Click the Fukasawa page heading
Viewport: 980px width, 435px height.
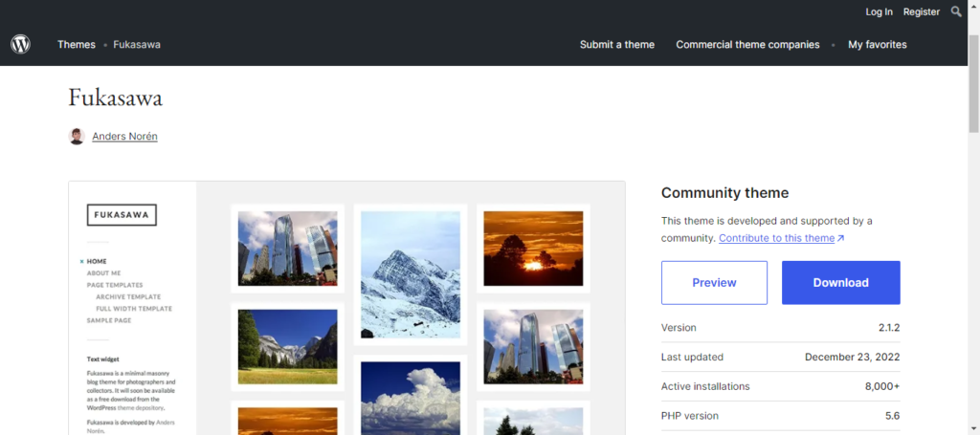point(115,98)
